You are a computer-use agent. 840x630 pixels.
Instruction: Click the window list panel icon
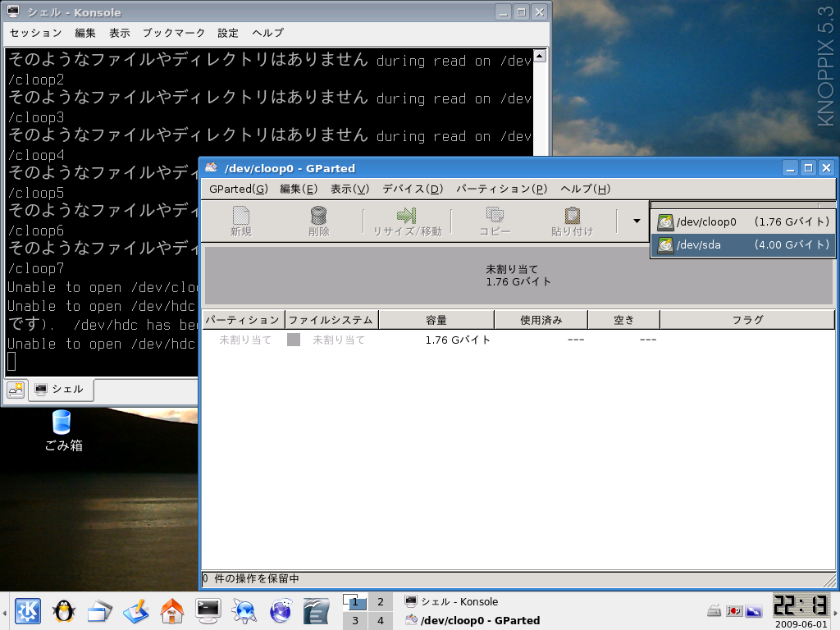pyautogui.click(x=99, y=611)
